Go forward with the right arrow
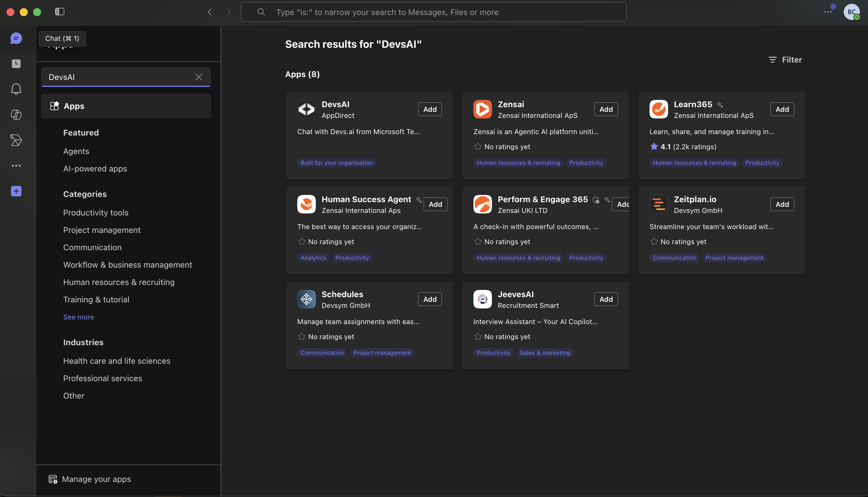Viewport: 868px width, 497px height. (x=229, y=12)
